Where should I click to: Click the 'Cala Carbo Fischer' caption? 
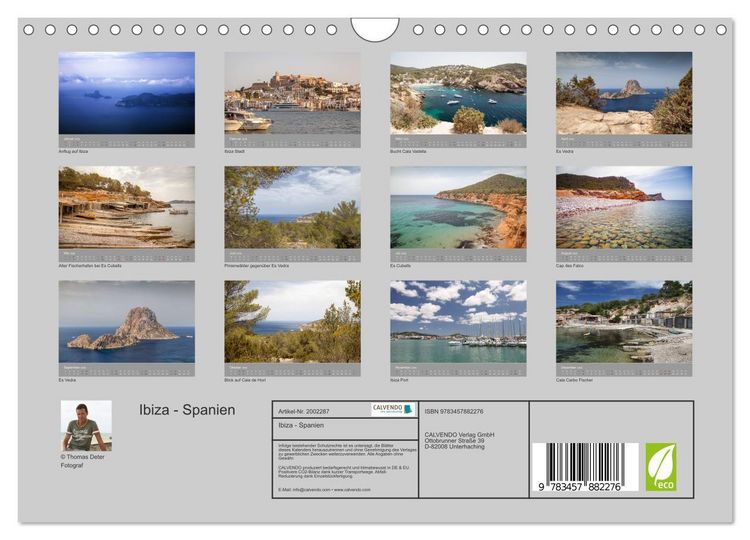coord(574,380)
